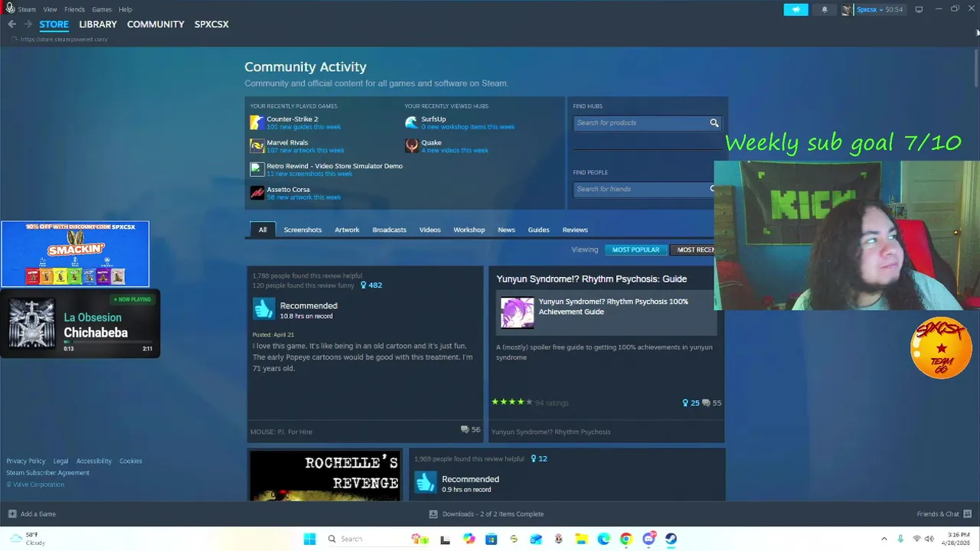980x551 pixels.
Task: Click the magnifier in Find Hubs search
Action: [714, 122]
